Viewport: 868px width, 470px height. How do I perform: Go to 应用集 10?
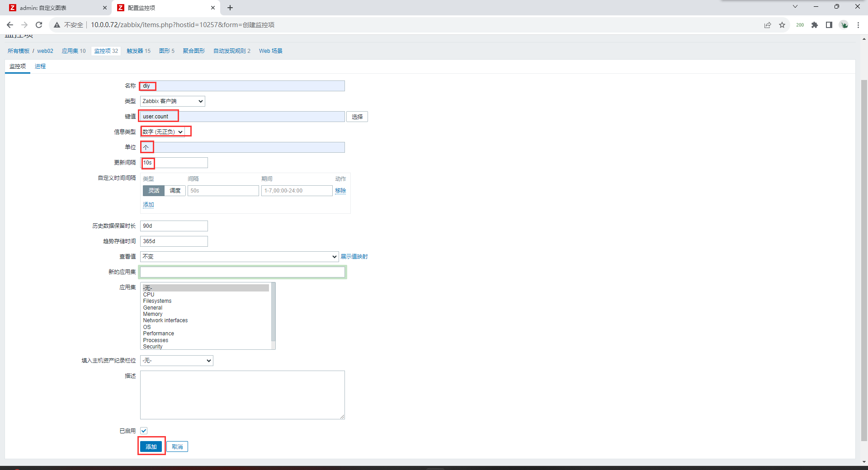(74, 51)
